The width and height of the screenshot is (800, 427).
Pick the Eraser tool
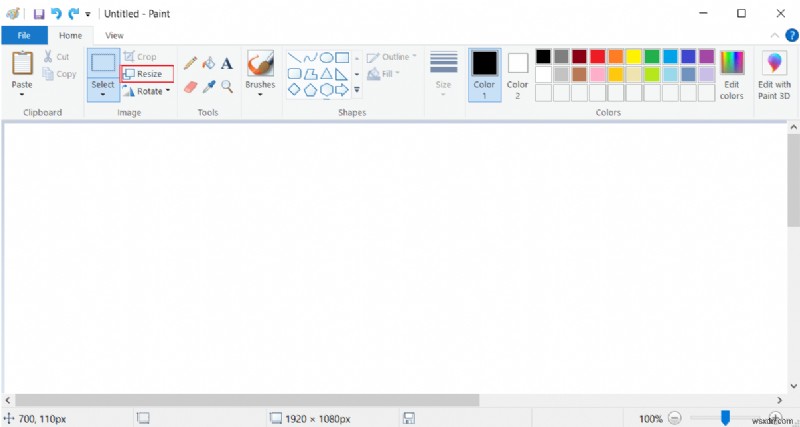(190, 87)
